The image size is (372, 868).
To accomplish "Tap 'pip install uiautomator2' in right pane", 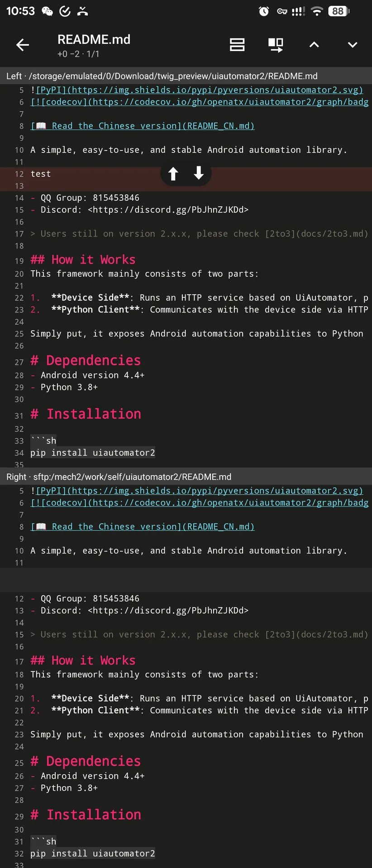I will 93,854.
